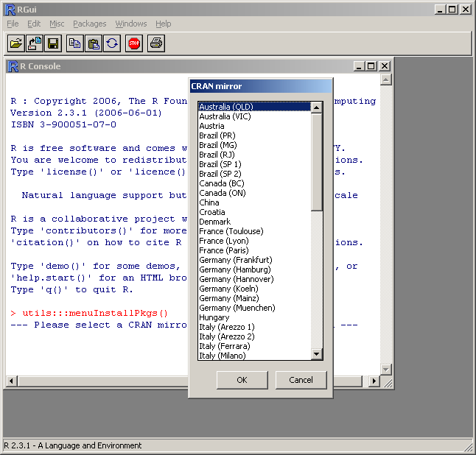Select Germany (Mainz) mirror
The image size is (476, 455).
coord(254,298)
